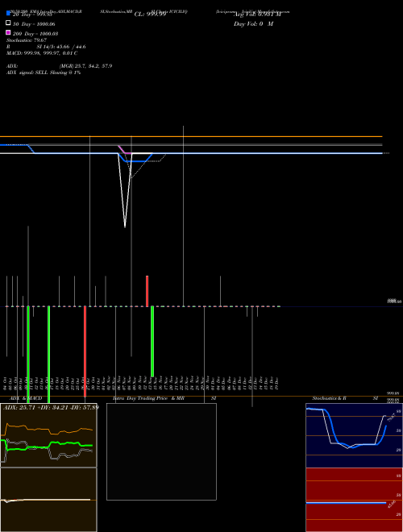
Task: Click the ADX line chart panel
Action: 48,435
